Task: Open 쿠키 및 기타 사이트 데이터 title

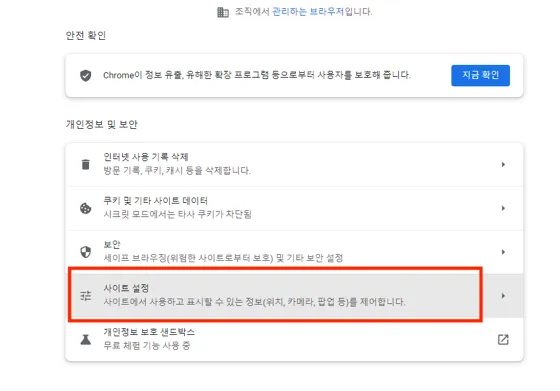Action: pos(155,201)
